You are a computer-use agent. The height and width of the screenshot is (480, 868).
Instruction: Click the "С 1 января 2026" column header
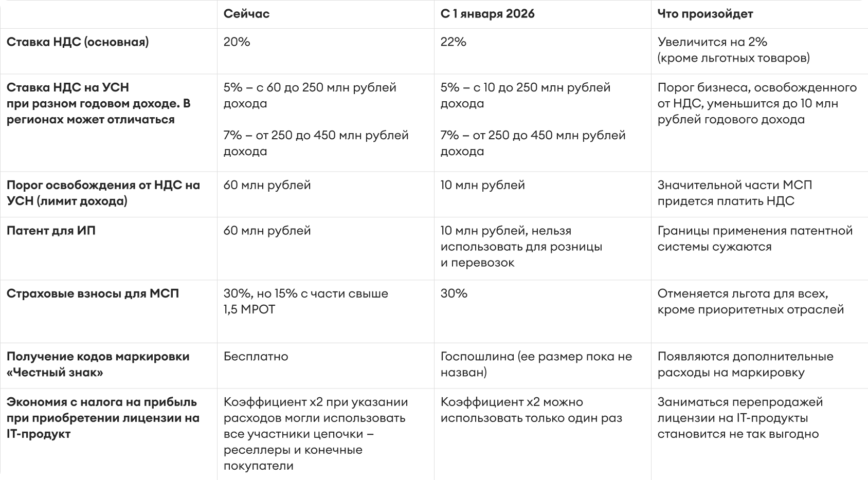(x=487, y=14)
